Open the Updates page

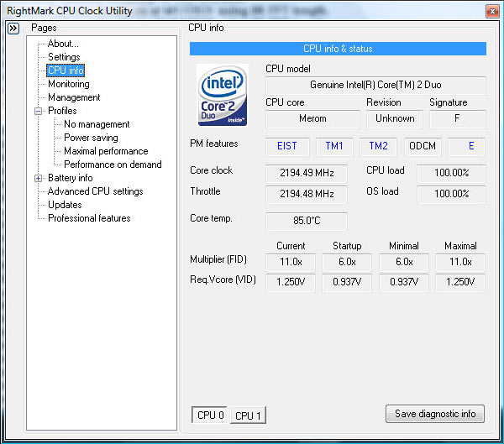[x=65, y=205]
